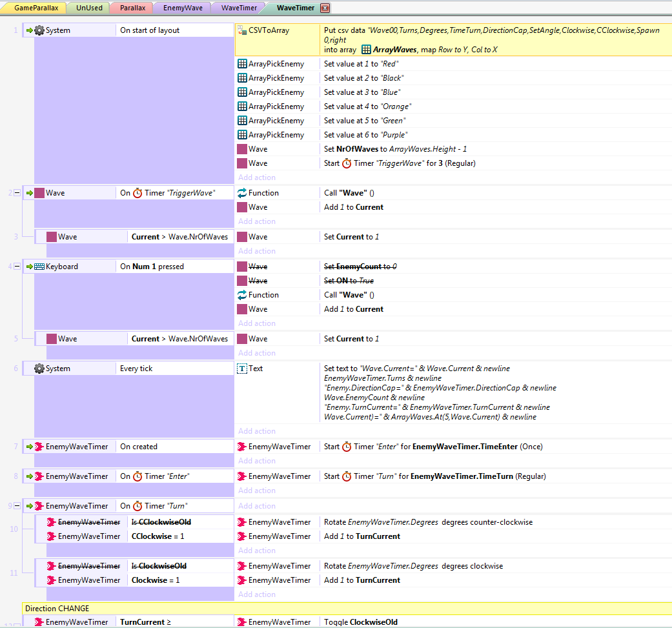Viewport: 672px width, 628px height.
Task: Click event number 1 in the margin
Action: click(16, 30)
